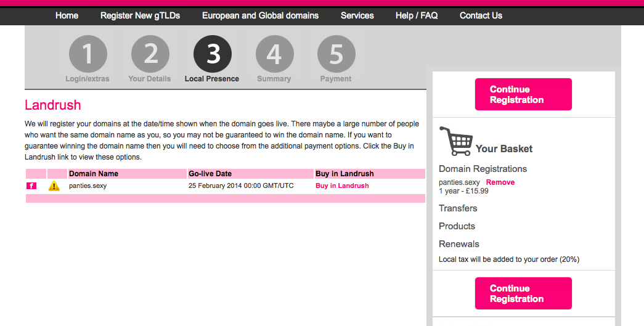Select step 2 Your Details circle
This screenshot has height=326, width=644.
pyautogui.click(x=150, y=54)
